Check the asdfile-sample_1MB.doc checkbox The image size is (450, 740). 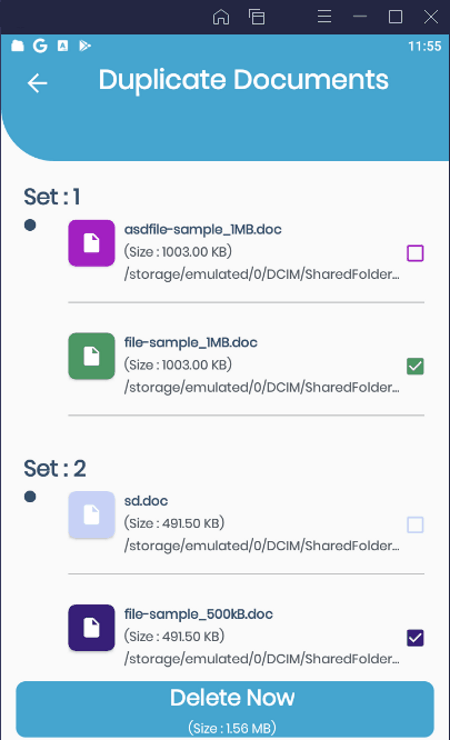pos(415,253)
